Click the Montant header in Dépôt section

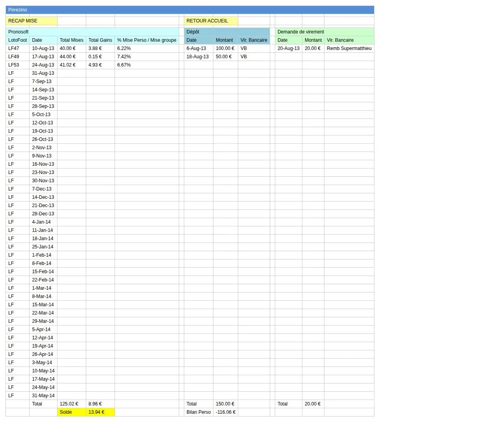tap(226, 40)
